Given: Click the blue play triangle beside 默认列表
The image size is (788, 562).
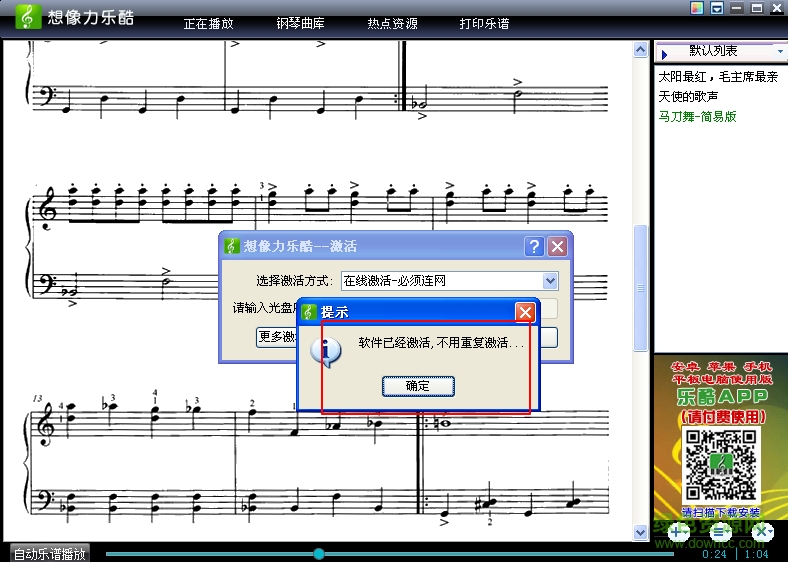Looking at the screenshot, I should pyautogui.click(x=664, y=52).
